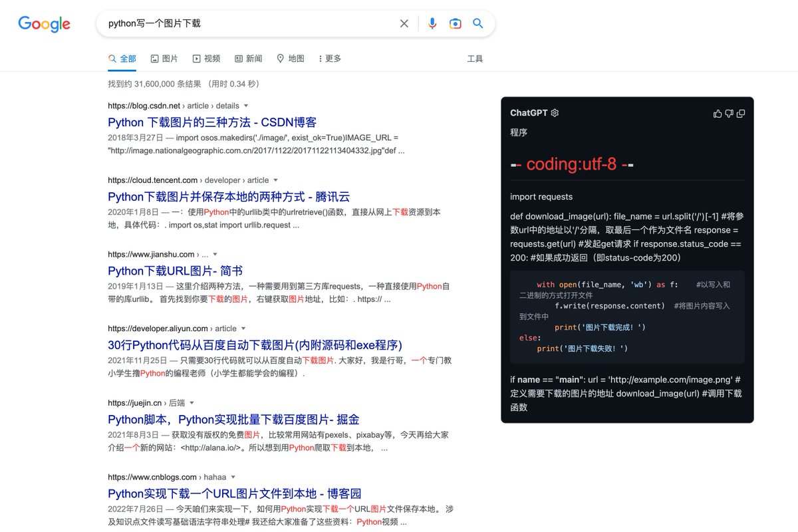798x532 pixels.
Task: Click the magnifier search button
Action: click(477, 23)
